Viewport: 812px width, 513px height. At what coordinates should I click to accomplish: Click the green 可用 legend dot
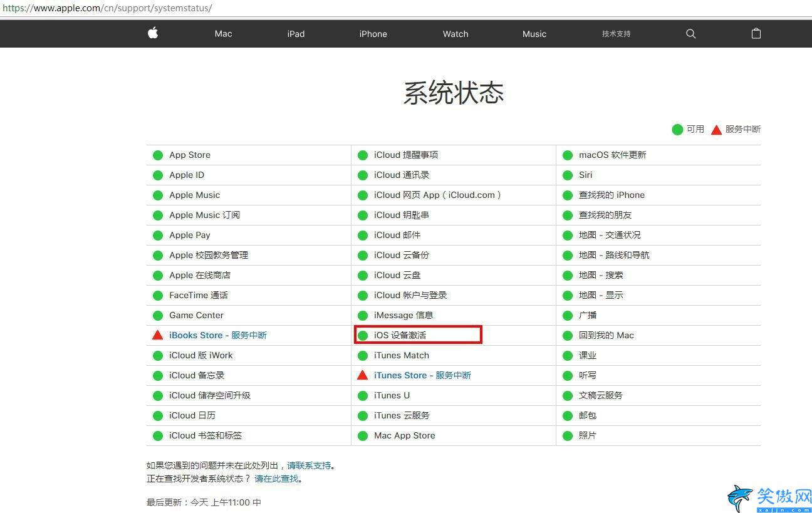point(677,129)
